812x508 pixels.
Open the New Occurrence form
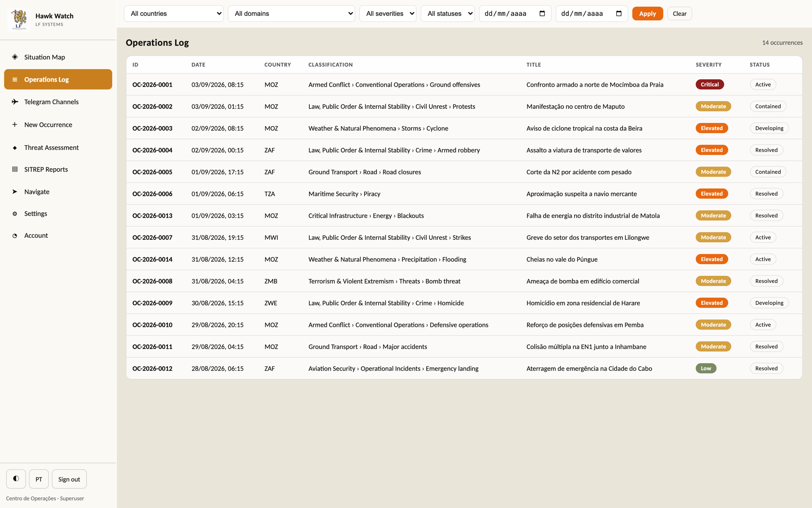click(x=58, y=124)
